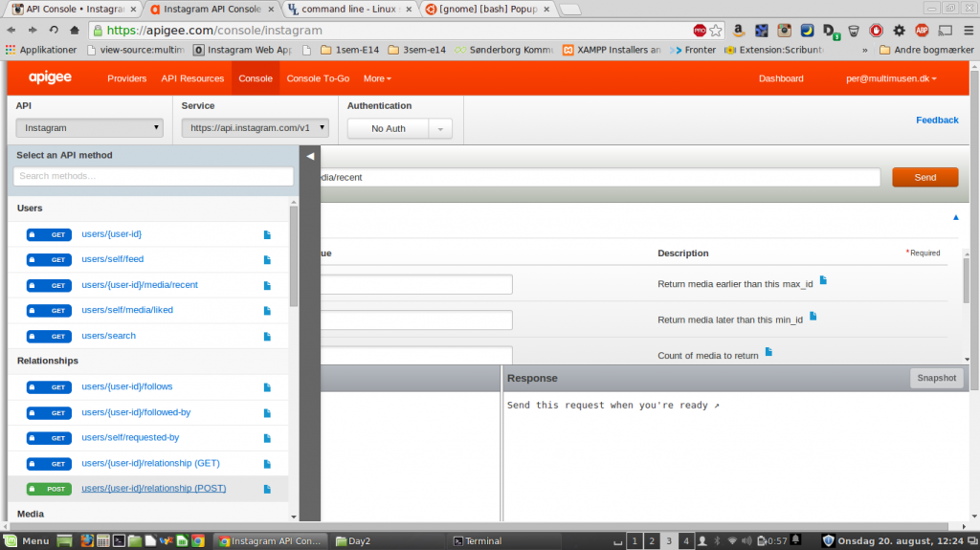This screenshot has height=550, width=980.
Task: Click the min_id value field
Action: coord(416,320)
